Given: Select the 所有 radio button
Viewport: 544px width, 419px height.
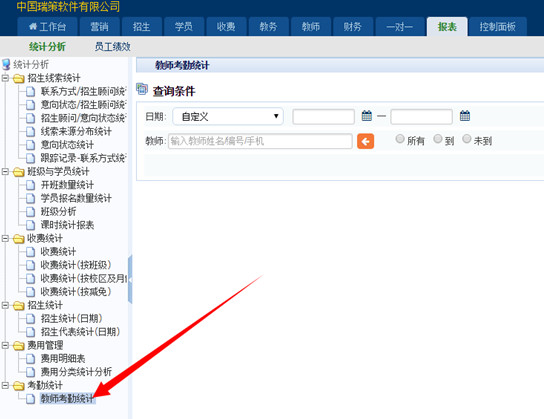Looking at the screenshot, I should (400, 139).
